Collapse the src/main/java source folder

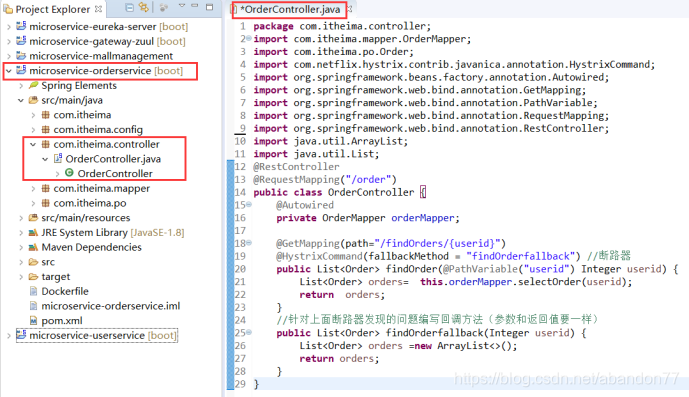point(21,100)
